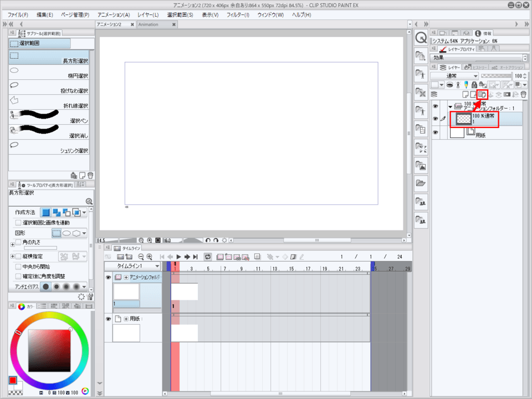Choose the ellipse shape in 図形 options
Viewport: 532px width, 399px height.
(x=66, y=233)
